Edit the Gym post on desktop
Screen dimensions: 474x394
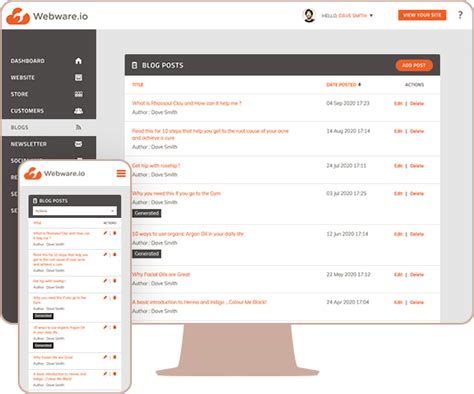(x=398, y=193)
